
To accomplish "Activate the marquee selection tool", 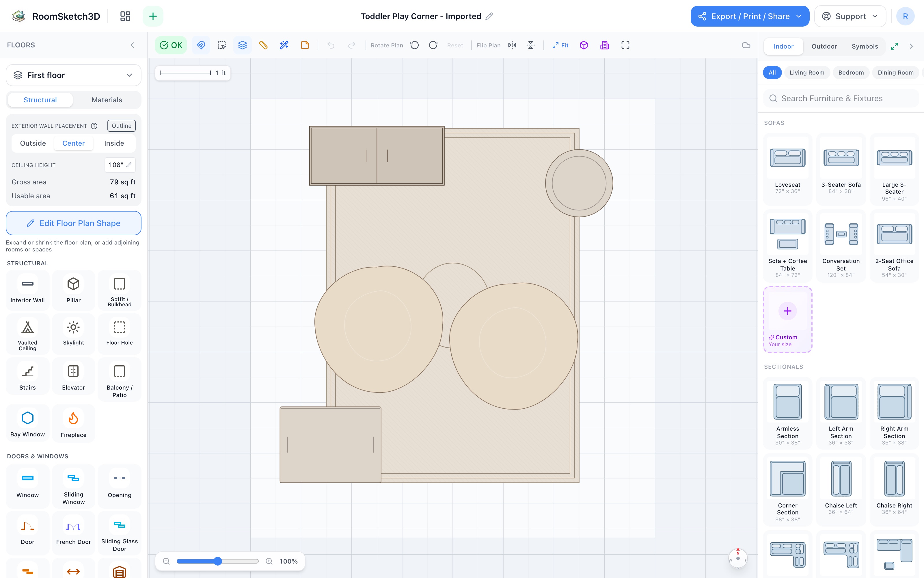I will coord(222,45).
